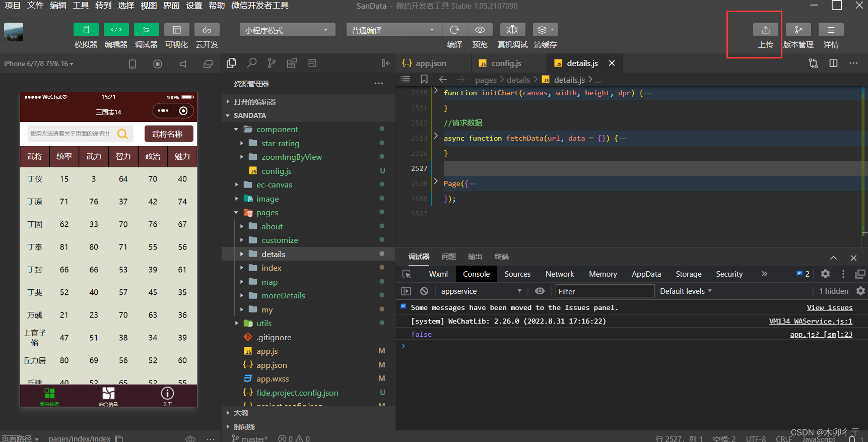868x442 pixels.
Task: Toggle the 调试器 debugger panel button
Action: point(146,30)
